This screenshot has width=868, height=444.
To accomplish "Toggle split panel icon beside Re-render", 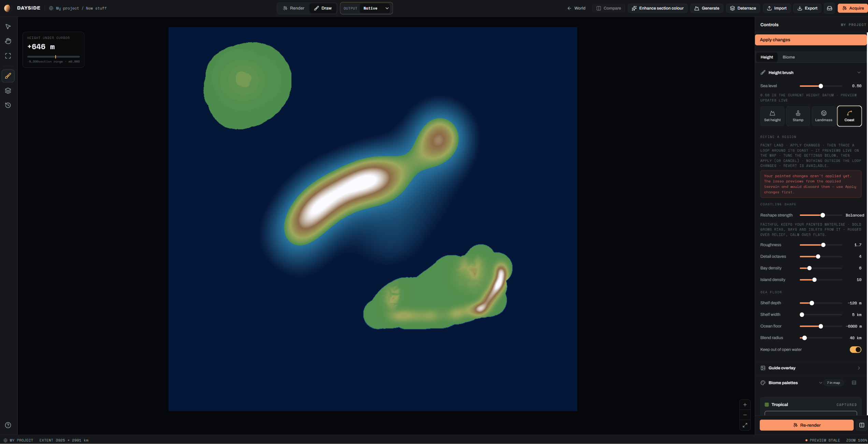I will (x=862, y=425).
